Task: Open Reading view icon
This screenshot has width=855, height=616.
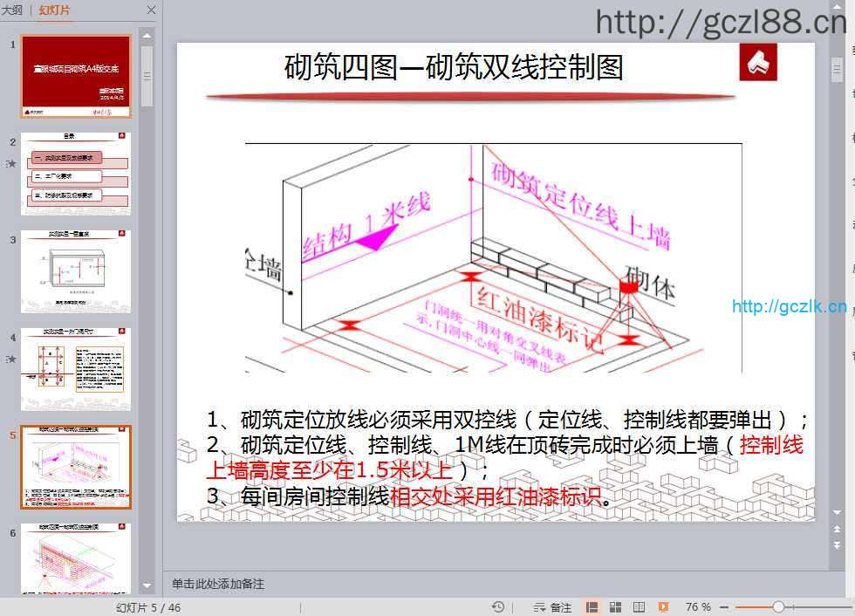Action: tap(639, 607)
